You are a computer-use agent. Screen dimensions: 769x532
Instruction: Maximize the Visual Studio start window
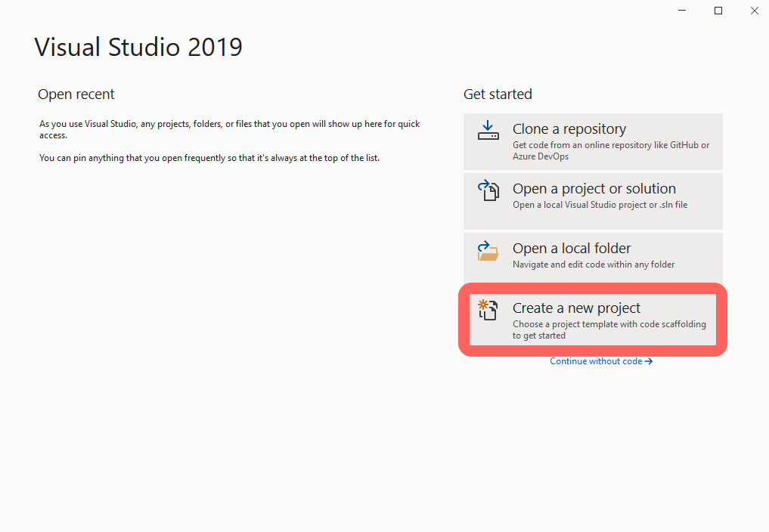(x=718, y=11)
